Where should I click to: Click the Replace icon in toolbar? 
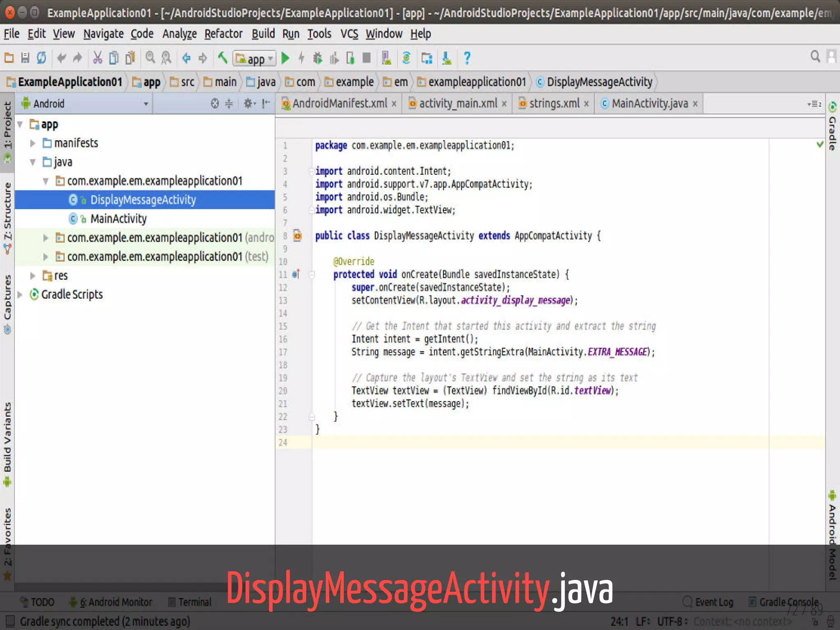[x=167, y=58]
